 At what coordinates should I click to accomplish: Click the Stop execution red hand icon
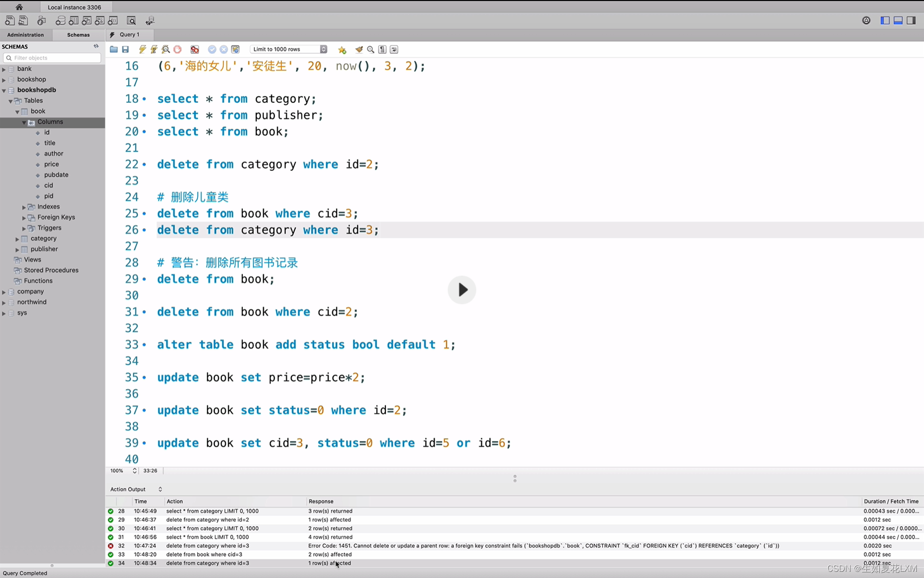178,50
